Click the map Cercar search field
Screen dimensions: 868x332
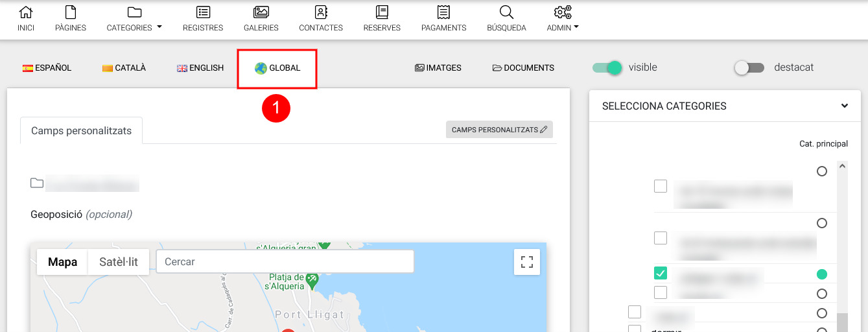tap(285, 262)
